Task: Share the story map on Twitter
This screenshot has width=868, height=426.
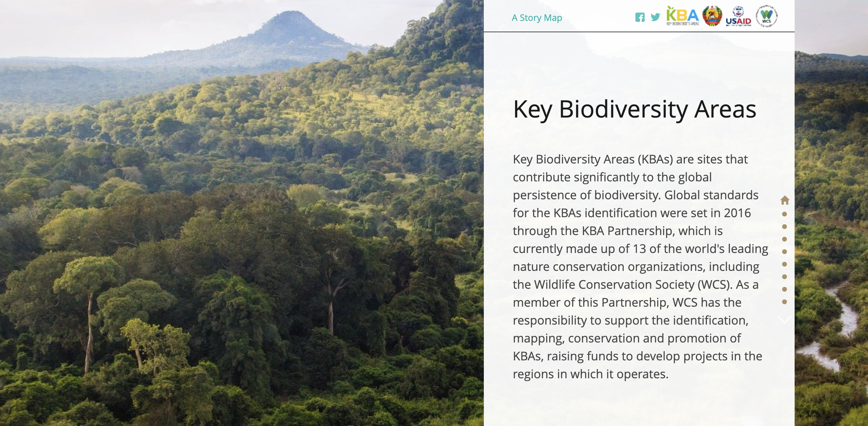Action: pyautogui.click(x=655, y=17)
